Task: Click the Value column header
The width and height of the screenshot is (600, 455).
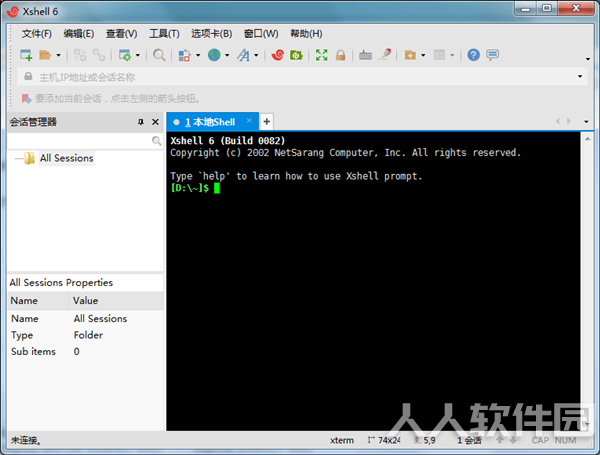Action: (116, 301)
